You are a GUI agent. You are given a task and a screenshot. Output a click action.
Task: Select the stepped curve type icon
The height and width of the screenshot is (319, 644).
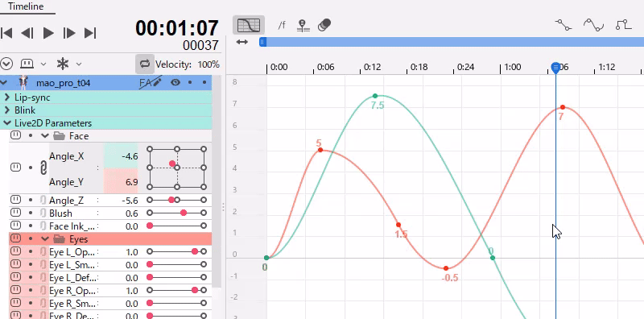click(x=623, y=25)
